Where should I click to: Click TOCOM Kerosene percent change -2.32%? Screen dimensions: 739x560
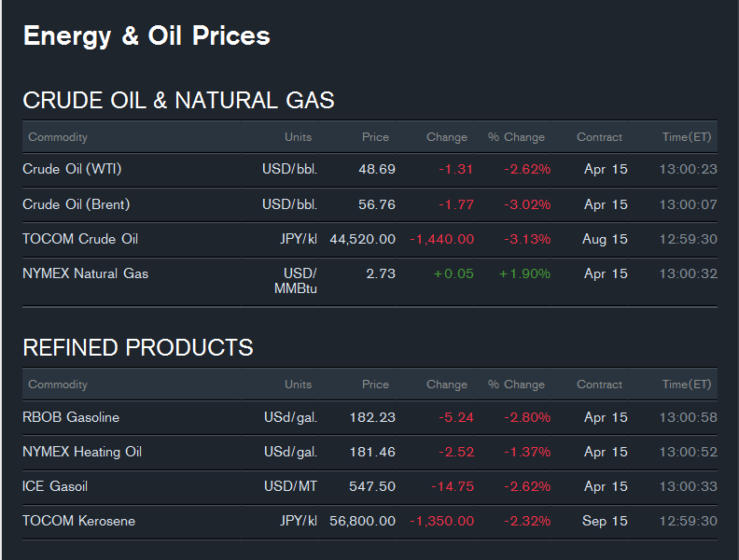(527, 522)
